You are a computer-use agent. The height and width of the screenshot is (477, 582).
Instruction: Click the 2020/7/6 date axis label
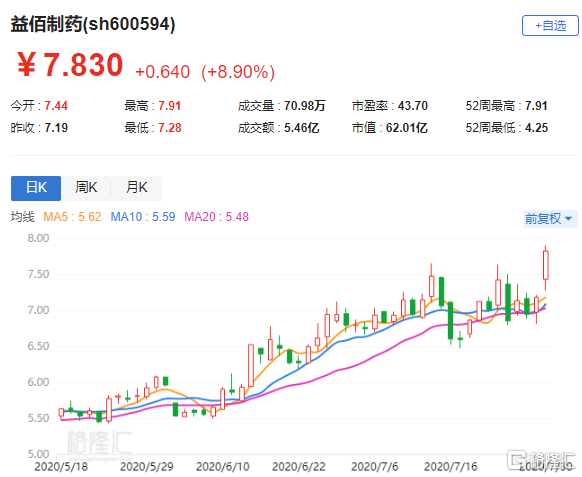tap(375, 467)
